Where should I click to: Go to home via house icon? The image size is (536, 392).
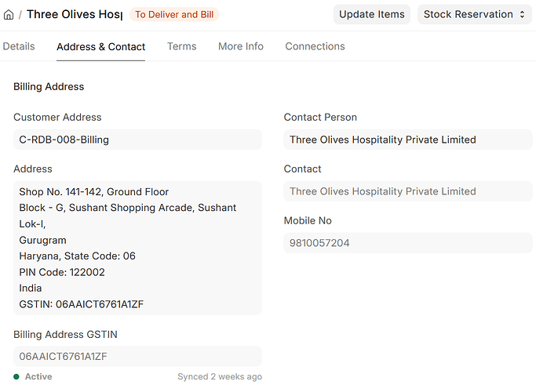[x=9, y=14]
